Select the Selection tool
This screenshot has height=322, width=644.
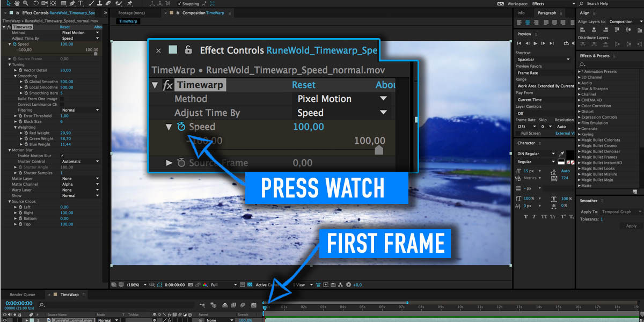[x=9, y=4]
